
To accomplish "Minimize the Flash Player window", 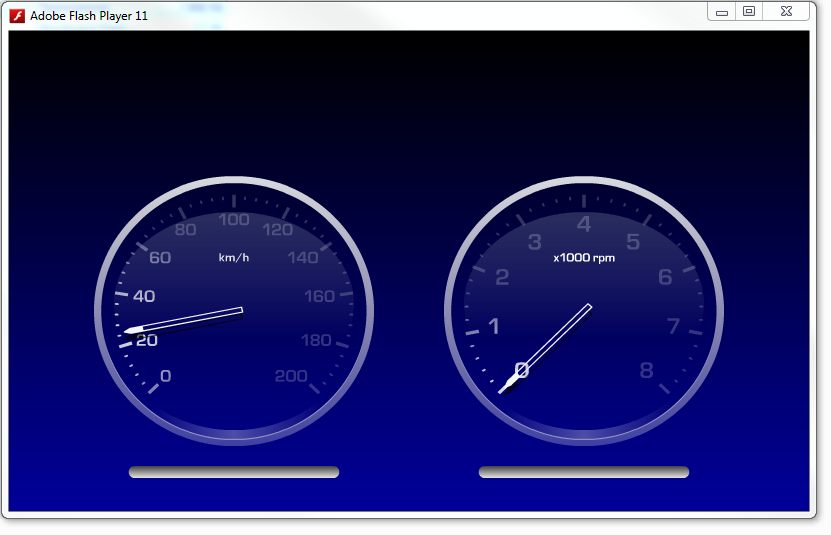I will [722, 11].
